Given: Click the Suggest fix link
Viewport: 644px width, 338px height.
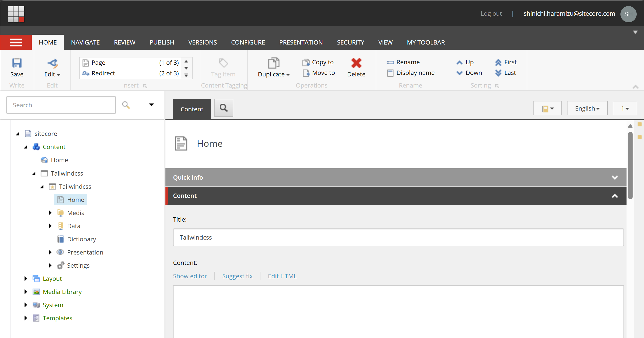Looking at the screenshot, I should 237,276.
